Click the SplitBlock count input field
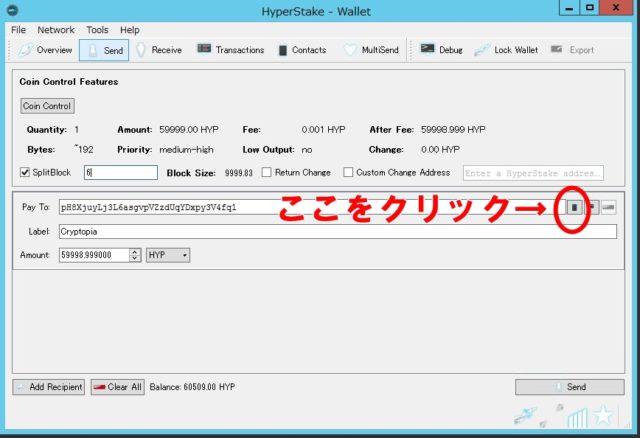This screenshot has height=438, width=640. pyautogui.click(x=121, y=173)
